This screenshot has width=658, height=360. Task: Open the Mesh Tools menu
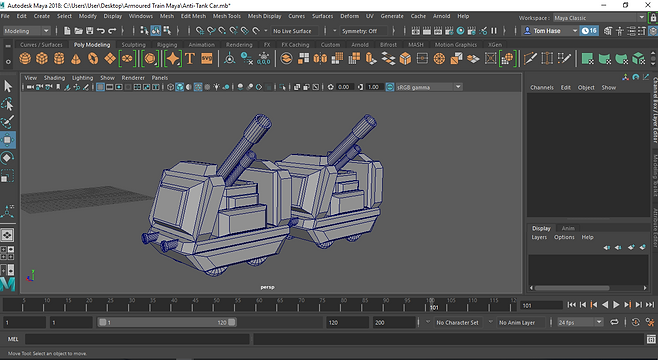point(227,16)
